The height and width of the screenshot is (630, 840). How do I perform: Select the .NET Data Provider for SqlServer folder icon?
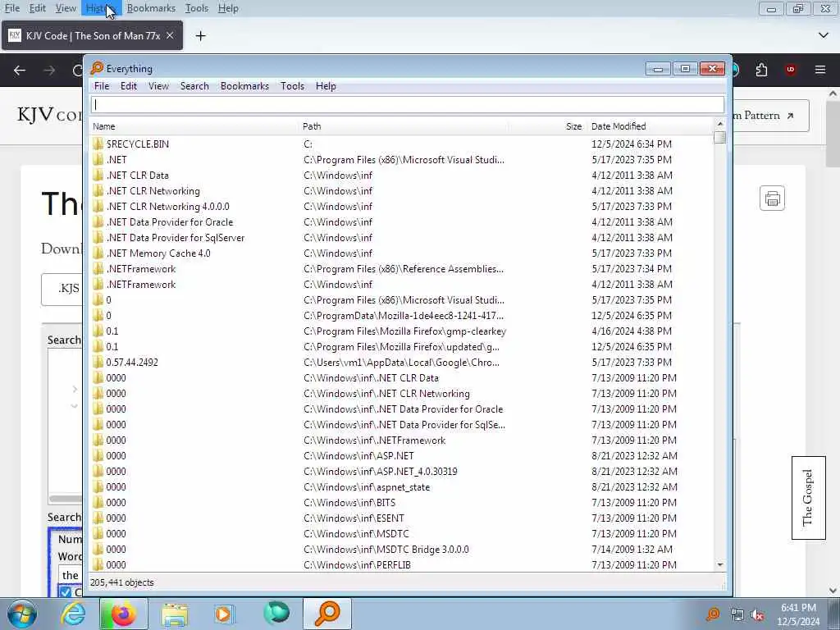[98, 237]
